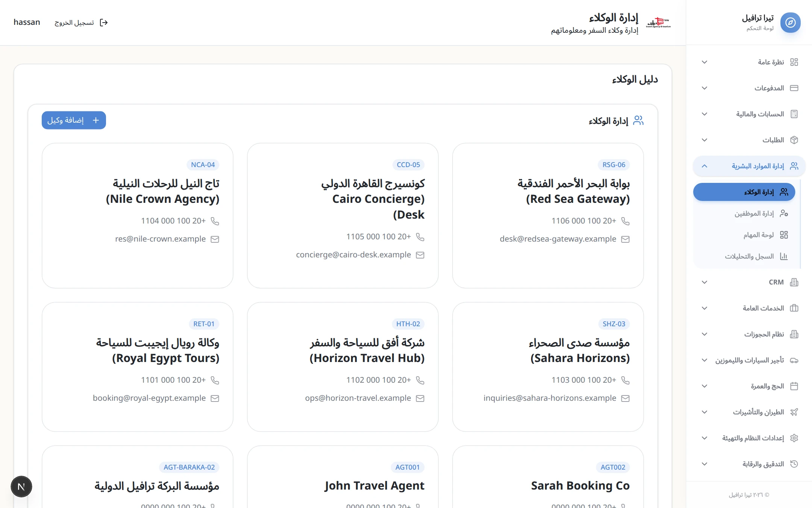Screen dimensions: 812x508
Task: Expand the الحسابات والمالية chevron
Action: point(704,114)
